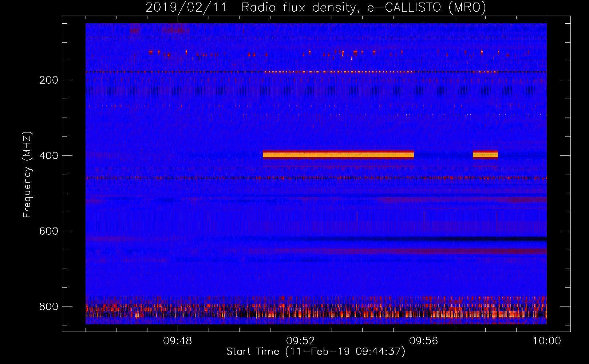Click the long yellow emission band at 400 MHz
Image resolution: width=589 pixels, height=364 pixels.
(338, 155)
